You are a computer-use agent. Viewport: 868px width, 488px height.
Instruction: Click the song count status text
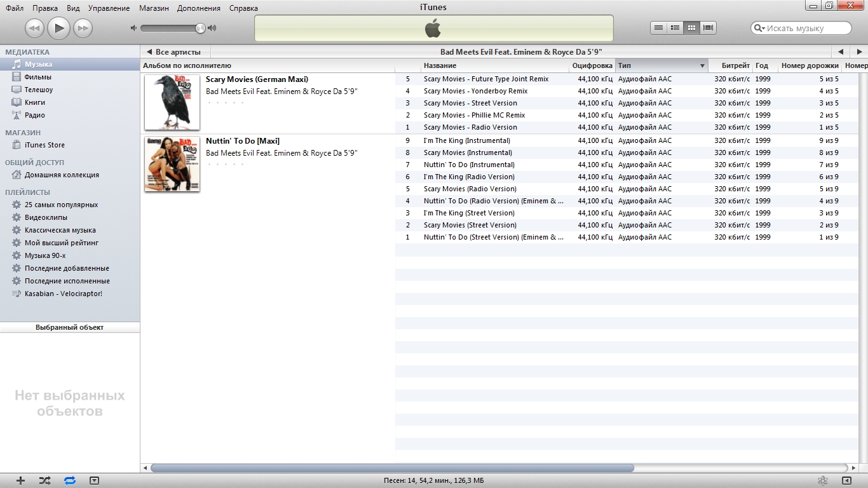tap(434, 480)
